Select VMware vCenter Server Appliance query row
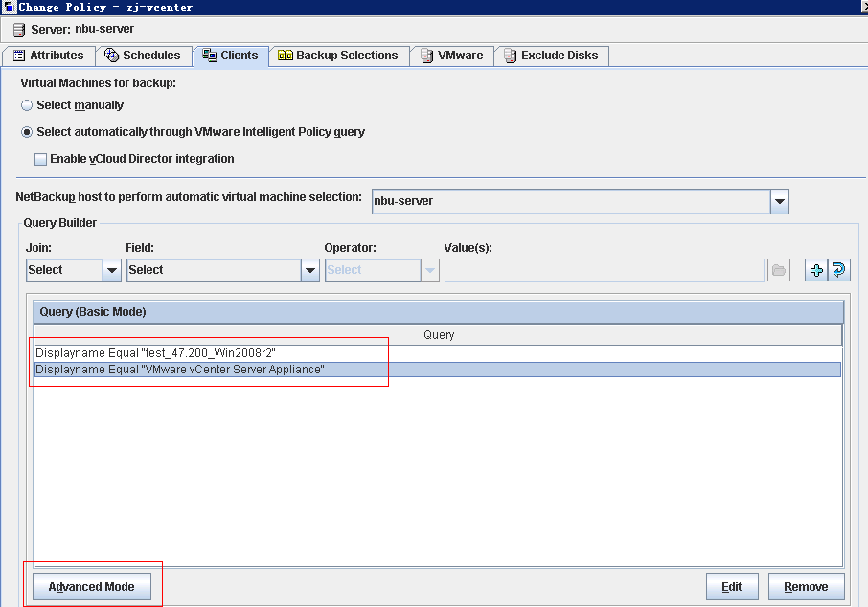The width and height of the screenshot is (868, 607). tap(437, 370)
